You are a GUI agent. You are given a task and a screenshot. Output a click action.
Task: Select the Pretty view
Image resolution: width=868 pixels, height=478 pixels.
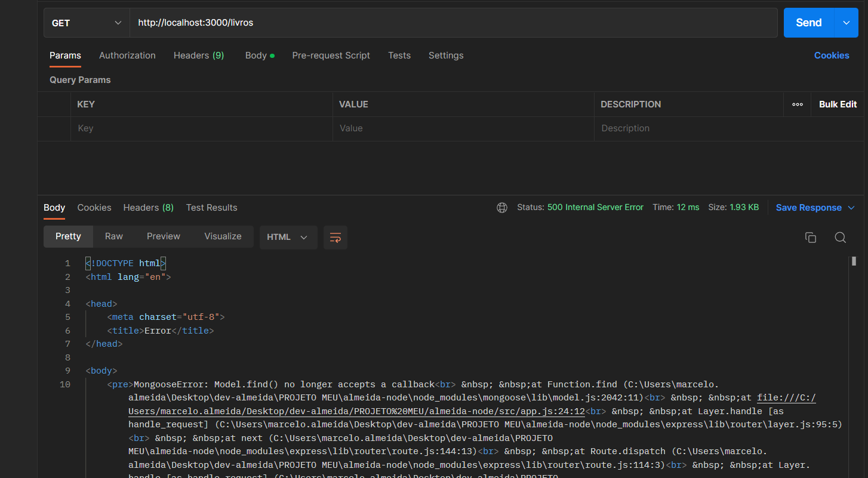(68, 236)
